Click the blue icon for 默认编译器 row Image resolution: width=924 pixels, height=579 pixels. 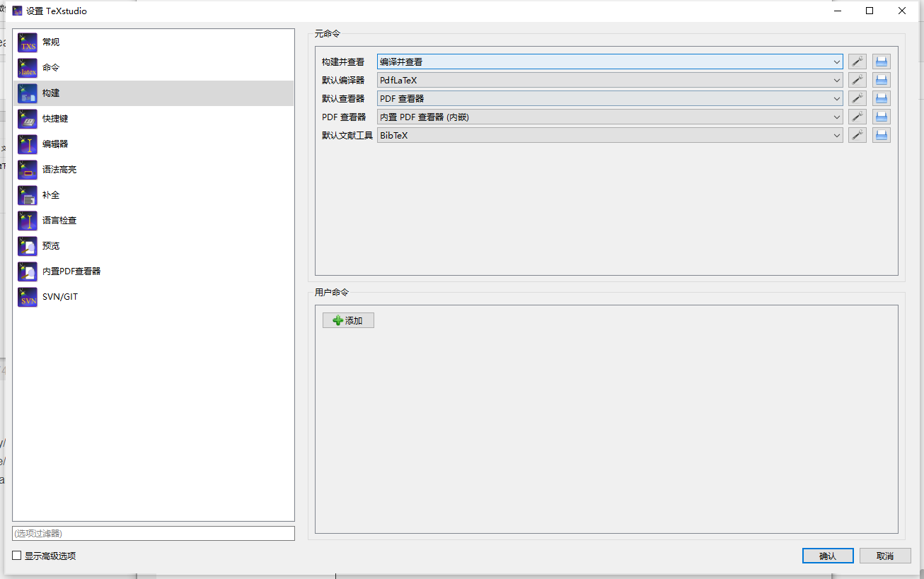(x=882, y=80)
